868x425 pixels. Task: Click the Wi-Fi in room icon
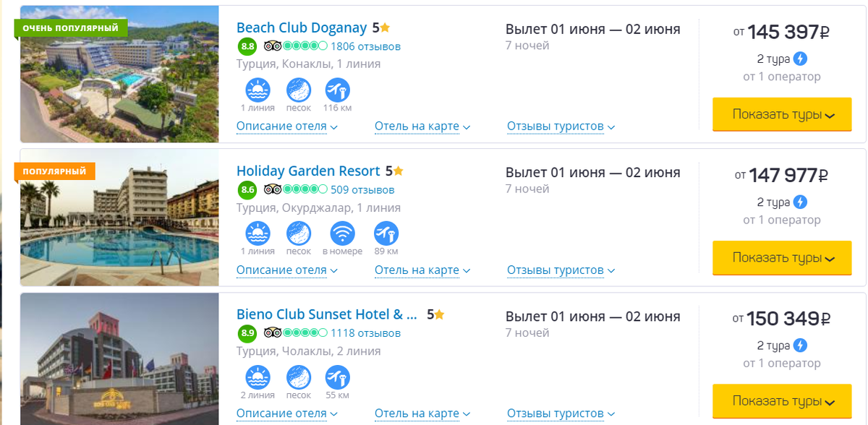[x=342, y=233]
